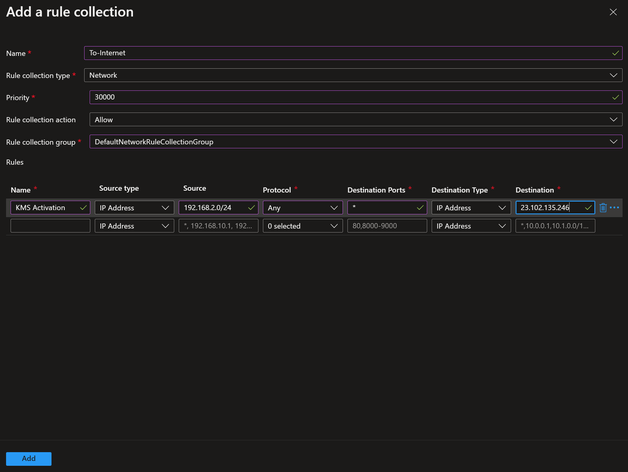Click the Destination Ports column header

pos(376,190)
